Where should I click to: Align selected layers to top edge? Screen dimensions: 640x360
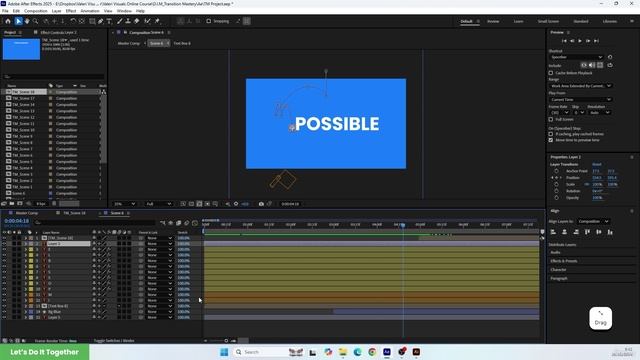click(x=587, y=232)
